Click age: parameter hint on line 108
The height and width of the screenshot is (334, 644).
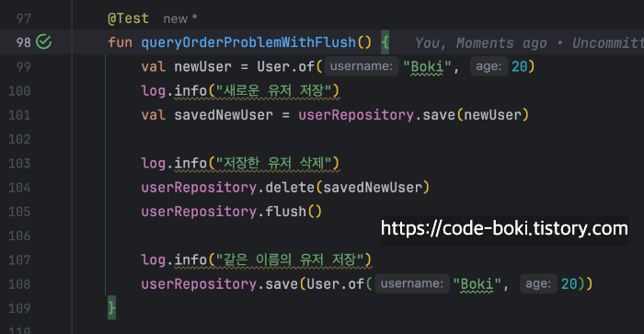coord(538,283)
